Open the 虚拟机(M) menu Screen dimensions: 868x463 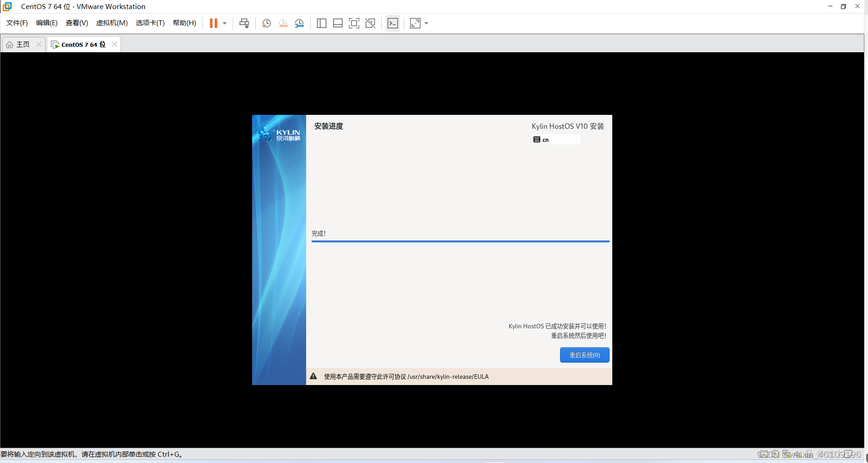[x=112, y=23]
